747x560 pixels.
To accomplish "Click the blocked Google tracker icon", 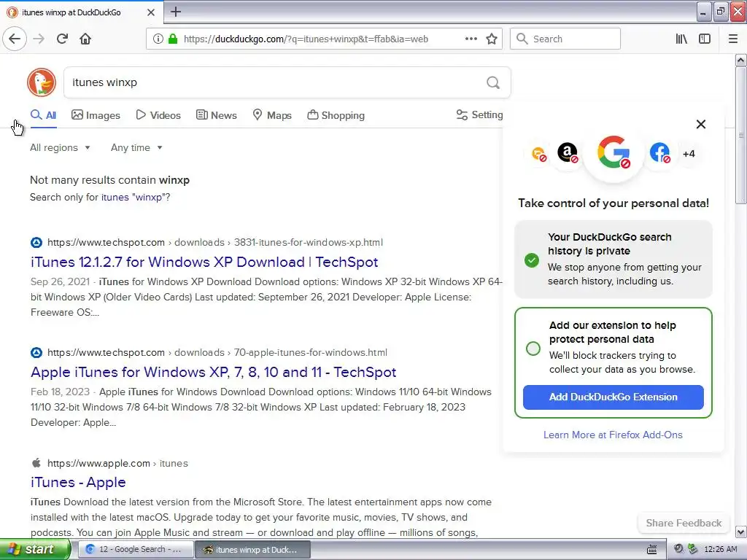I will coord(614,152).
